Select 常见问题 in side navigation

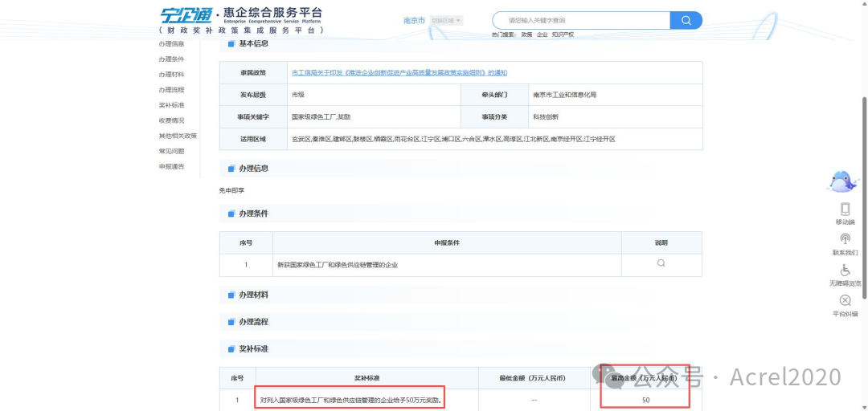click(x=172, y=151)
